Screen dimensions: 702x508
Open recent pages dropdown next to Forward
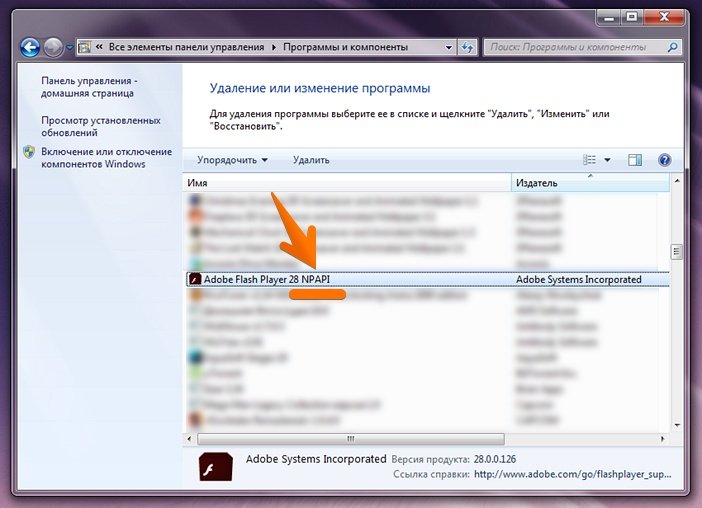(x=70, y=47)
